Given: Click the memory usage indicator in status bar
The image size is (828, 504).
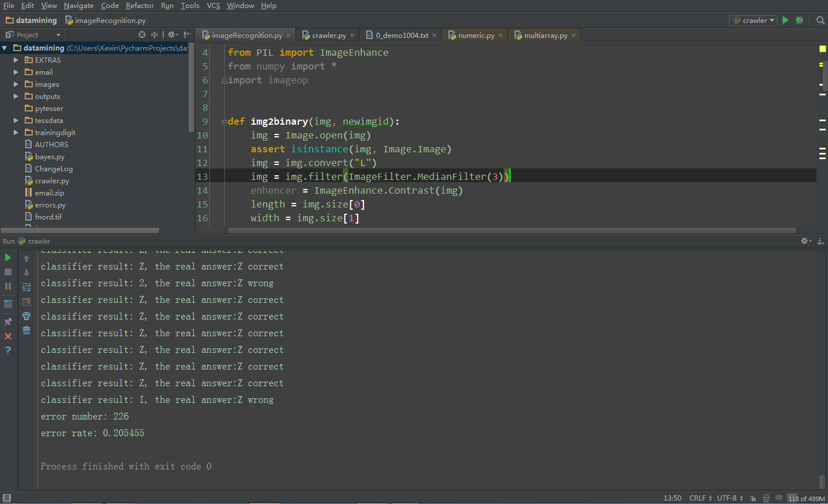Looking at the screenshot, I should tap(806, 498).
